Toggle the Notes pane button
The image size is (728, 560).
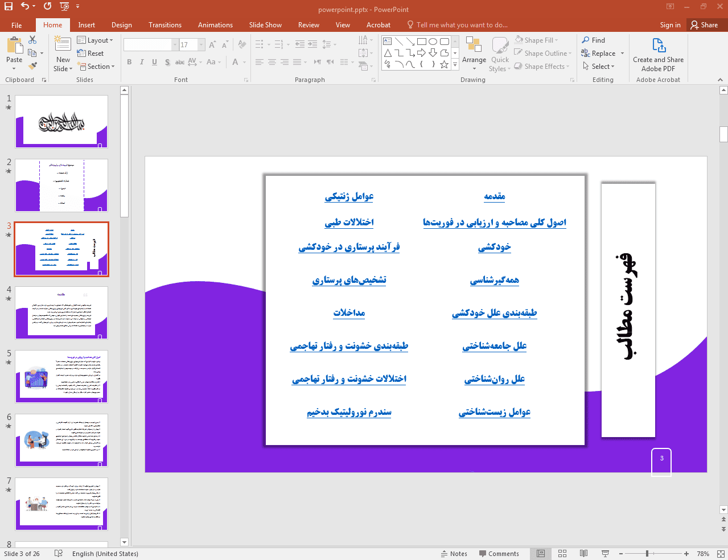click(454, 554)
